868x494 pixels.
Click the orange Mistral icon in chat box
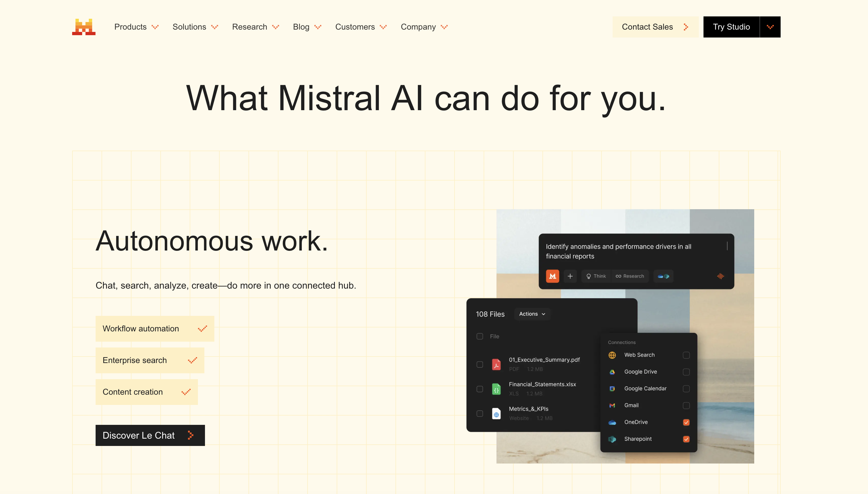(x=552, y=276)
